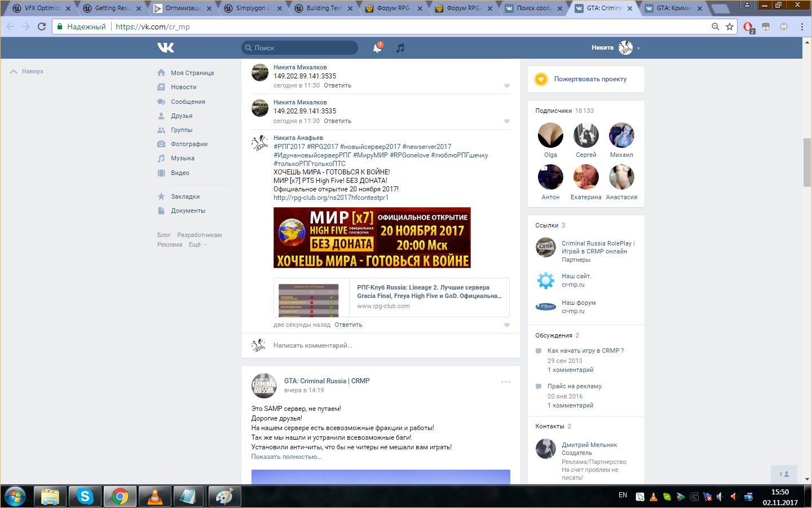Image resolution: width=812 pixels, height=508 pixels.
Task: Reply to Никита Анафьев's comment
Action: [x=348, y=325]
